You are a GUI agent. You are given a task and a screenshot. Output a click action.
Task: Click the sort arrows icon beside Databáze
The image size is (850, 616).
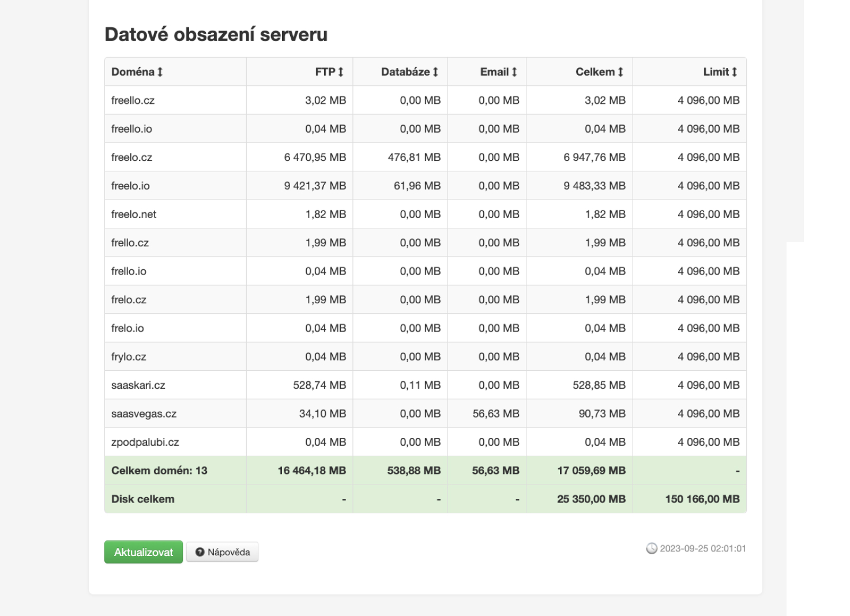[435, 72]
